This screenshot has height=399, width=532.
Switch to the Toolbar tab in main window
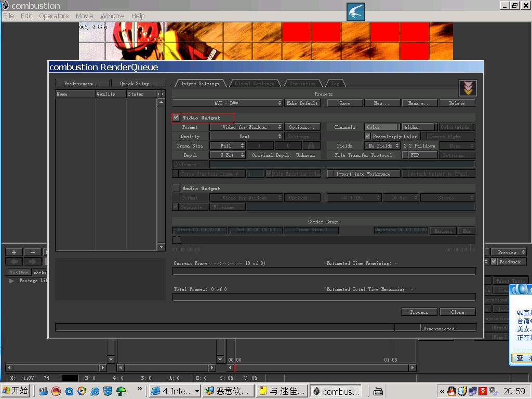click(19, 272)
